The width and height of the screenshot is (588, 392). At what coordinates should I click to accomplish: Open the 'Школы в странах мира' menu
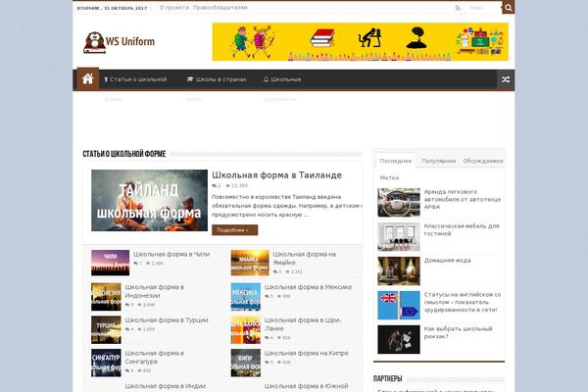[217, 79]
